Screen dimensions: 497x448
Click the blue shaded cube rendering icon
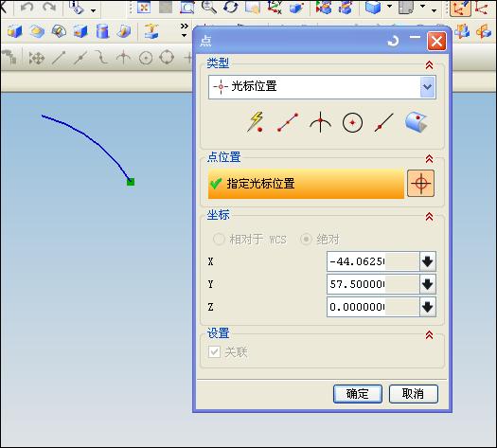pyautogui.click(x=373, y=7)
